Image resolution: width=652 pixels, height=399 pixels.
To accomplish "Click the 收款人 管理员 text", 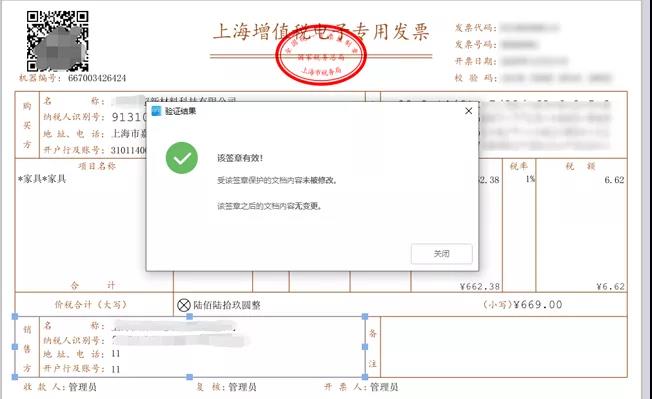I will click(x=60, y=387).
